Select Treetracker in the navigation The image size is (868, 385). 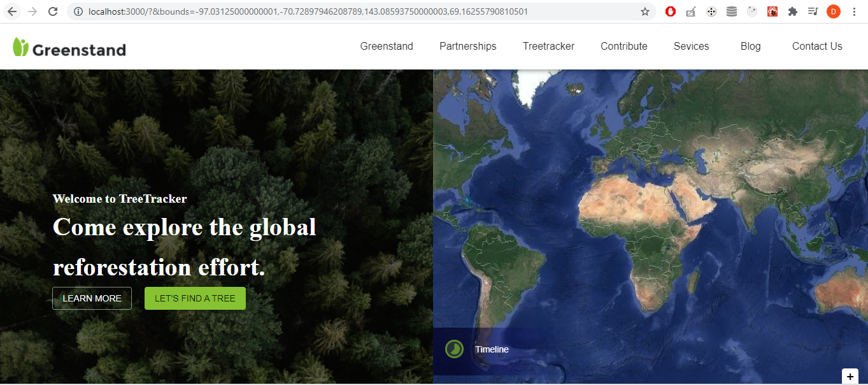[548, 46]
